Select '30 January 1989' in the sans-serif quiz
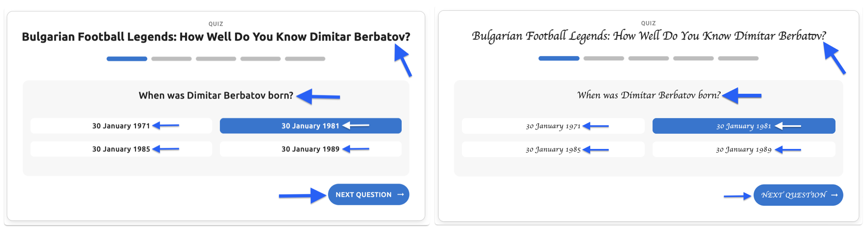This screenshot has height=231, width=868. tap(310, 149)
